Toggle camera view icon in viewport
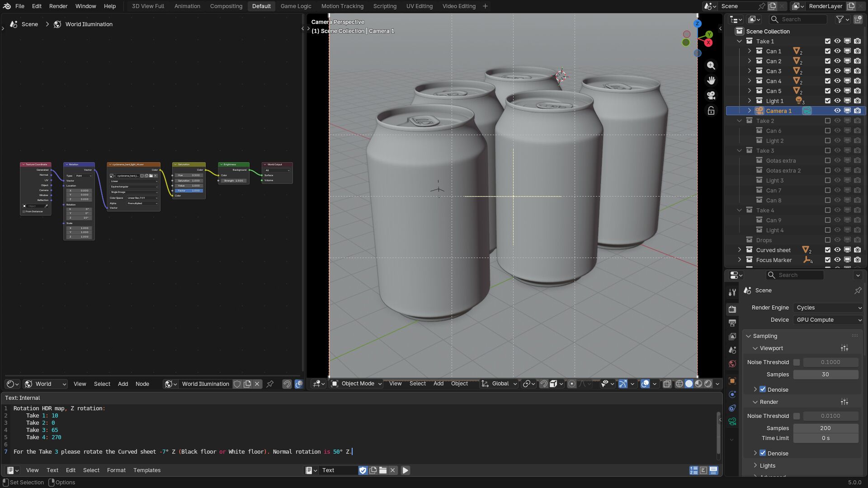This screenshot has height=488, width=868. 711,95
